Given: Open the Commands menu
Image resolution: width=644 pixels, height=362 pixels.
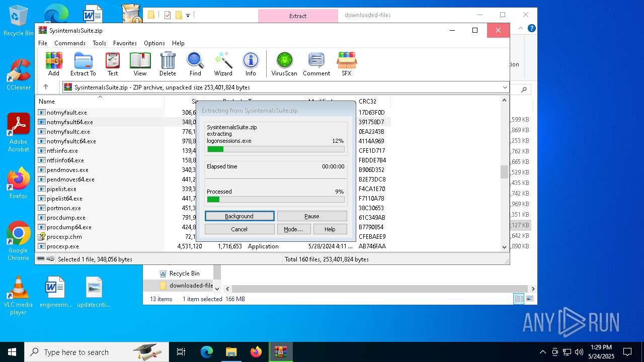Looking at the screenshot, I should [x=70, y=43].
